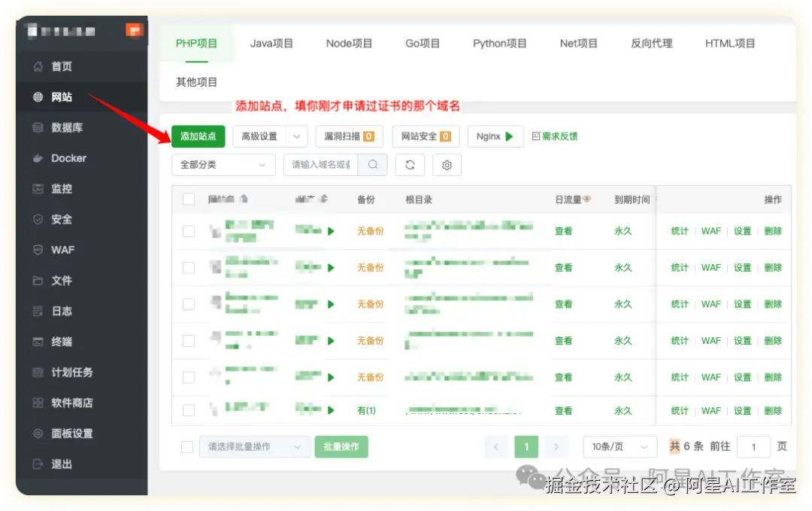812x511 pixels.
Task: Check the fourth site row checkbox
Action: [x=189, y=340]
